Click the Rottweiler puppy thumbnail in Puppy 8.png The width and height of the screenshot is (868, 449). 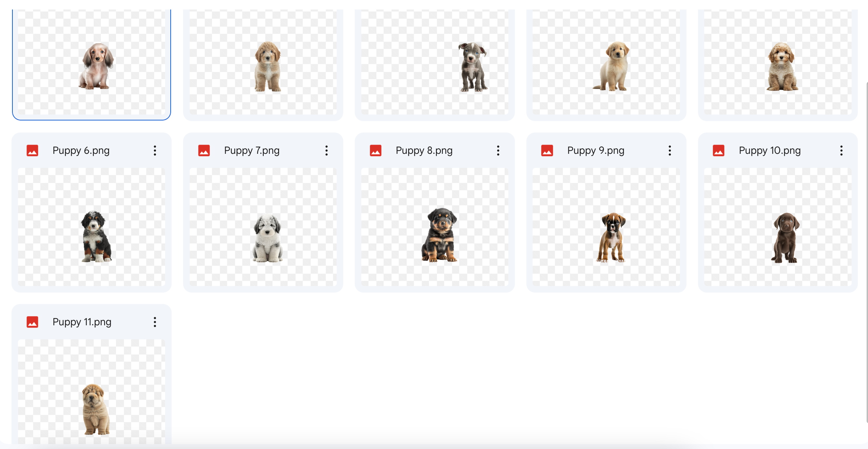435,227
